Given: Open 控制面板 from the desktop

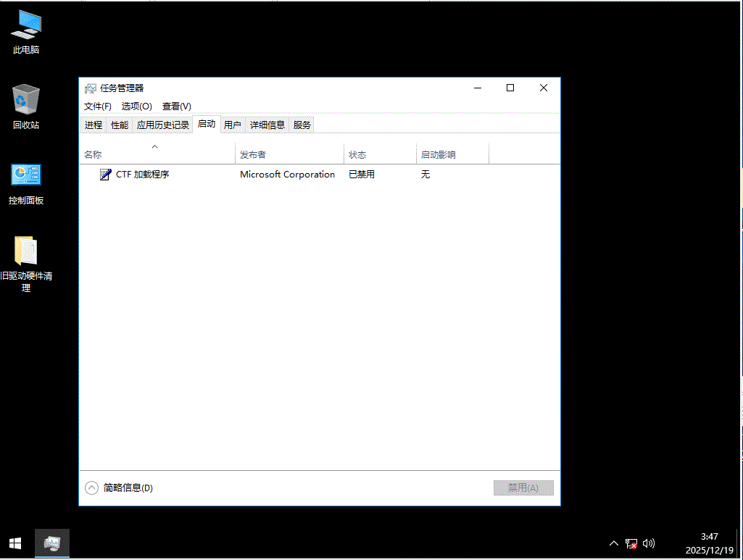Looking at the screenshot, I should (x=25, y=177).
